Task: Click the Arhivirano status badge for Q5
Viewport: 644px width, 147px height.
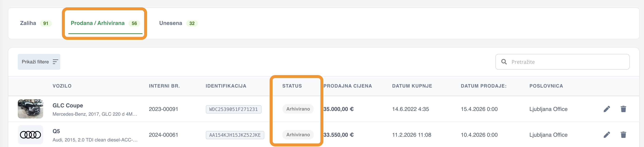Action: [x=298, y=135]
